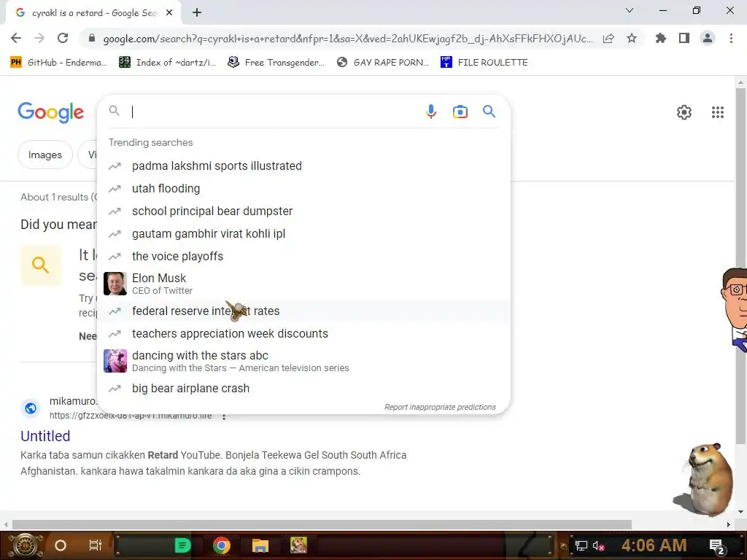
Task: Click the browser forward arrow
Action: pos(39,38)
